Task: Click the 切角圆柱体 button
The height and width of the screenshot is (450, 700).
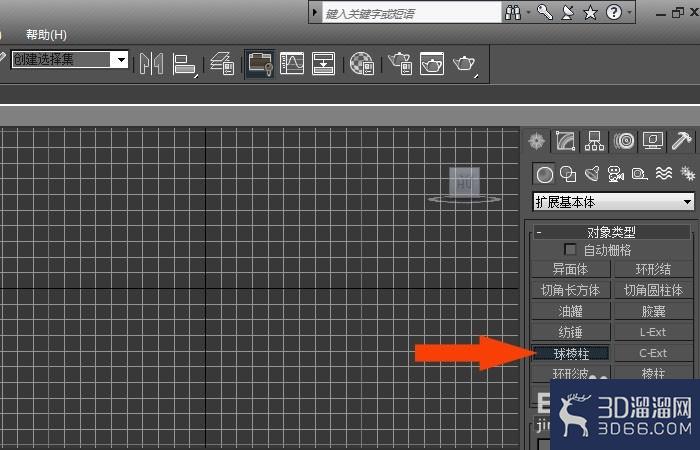Action: pos(653,290)
